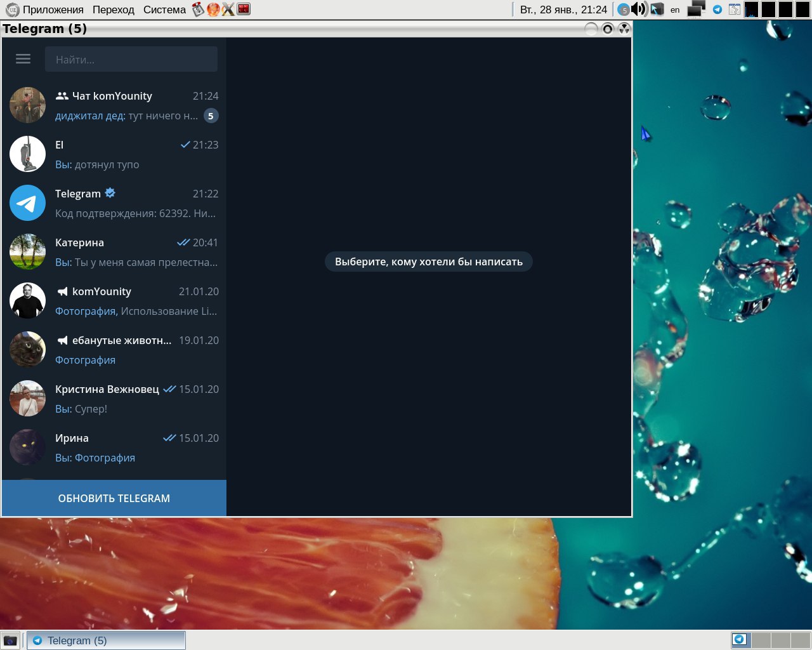Click the blue tray badge showing 5

click(624, 10)
